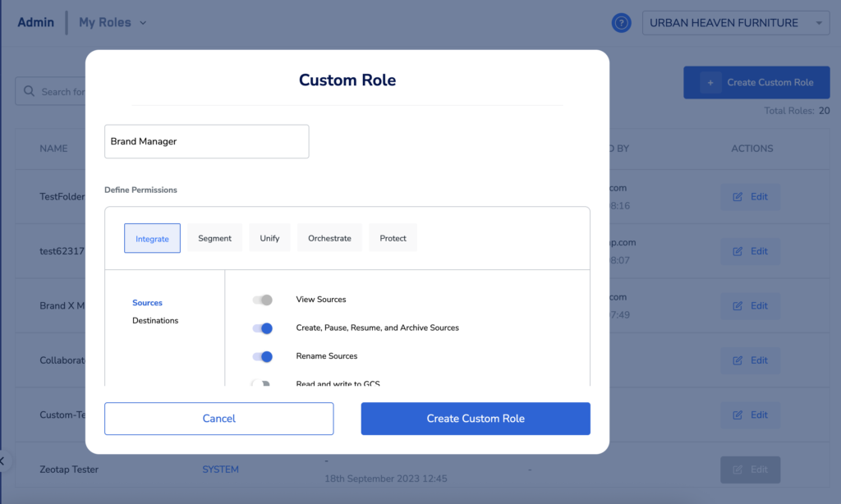This screenshot has height=504, width=841.
Task: Click Create Custom Role in the dialog
Action: point(476,419)
